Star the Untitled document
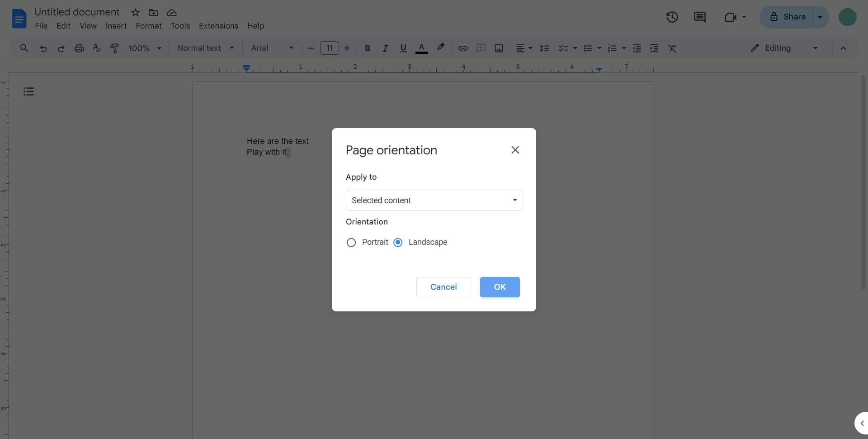868x439 pixels. tap(135, 12)
